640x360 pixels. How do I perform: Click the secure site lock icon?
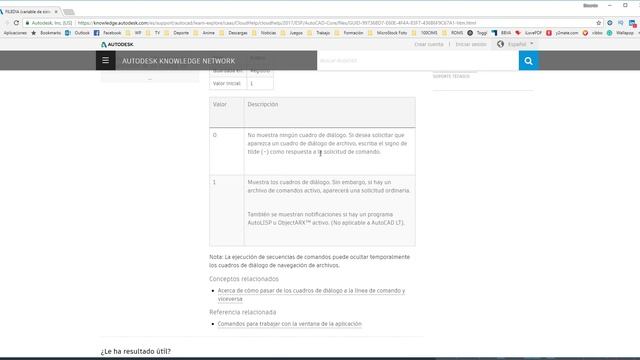pyautogui.click(x=27, y=23)
